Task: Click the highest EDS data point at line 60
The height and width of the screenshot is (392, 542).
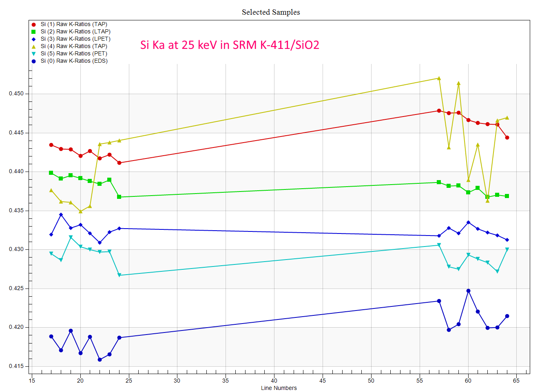Action: coord(468,291)
